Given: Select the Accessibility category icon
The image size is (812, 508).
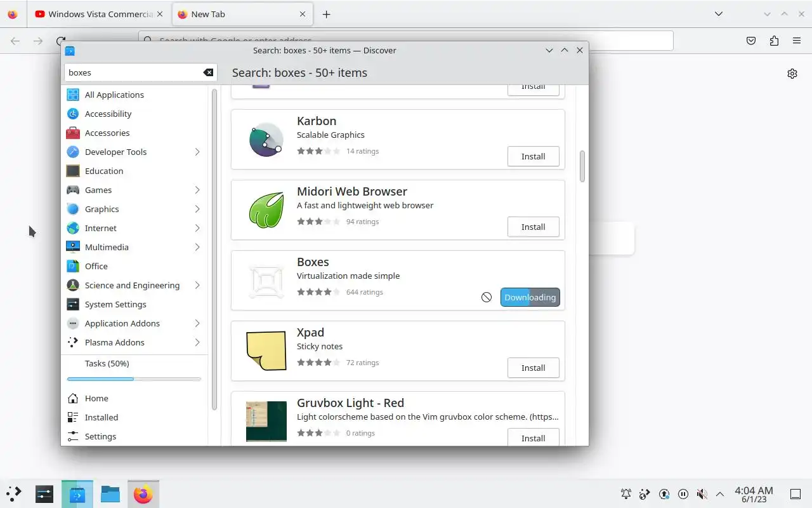Looking at the screenshot, I should click(x=73, y=114).
